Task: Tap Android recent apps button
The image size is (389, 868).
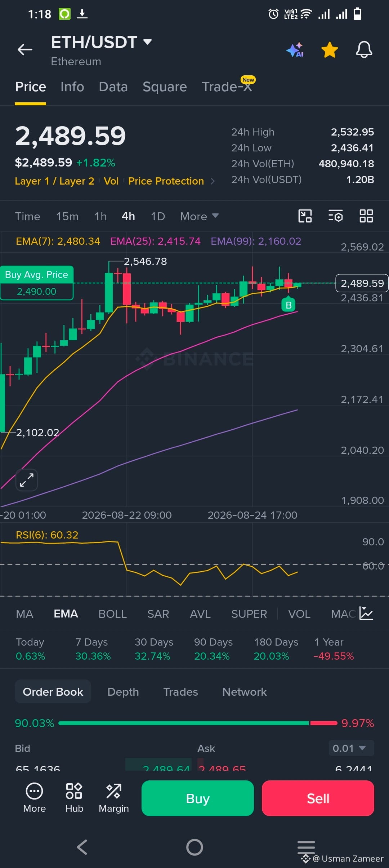Action: tap(306, 847)
